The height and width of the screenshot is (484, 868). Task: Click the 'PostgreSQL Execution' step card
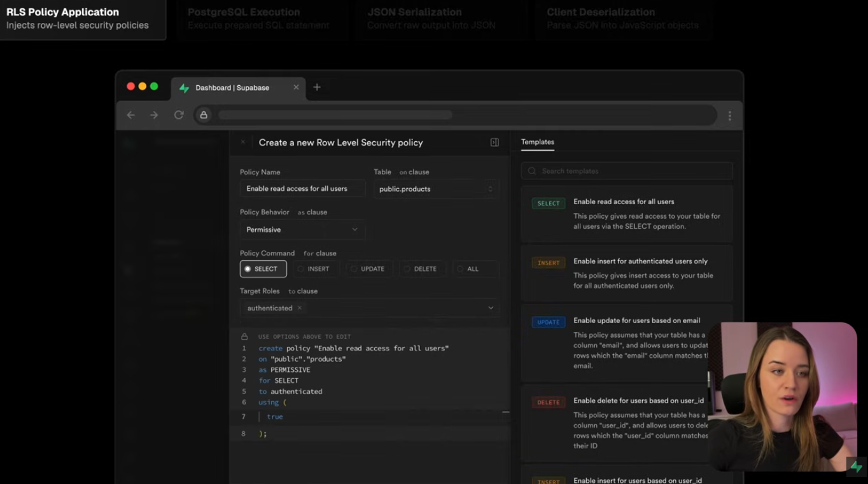(x=263, y=20)
